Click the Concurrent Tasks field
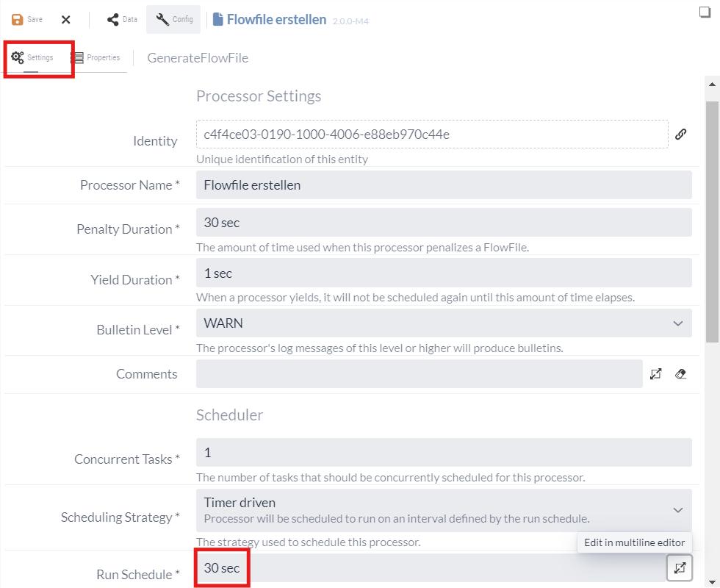Viewport: 720px width, 588px height. [444, 453]
